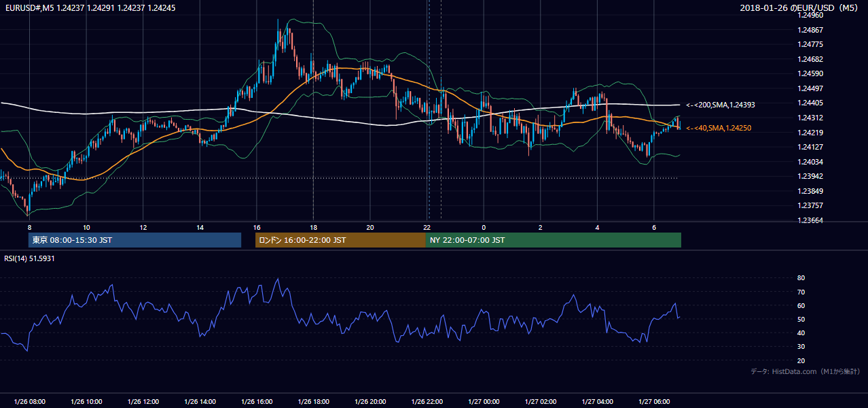Select the 1/27 00:00 time label

[484, 402]
